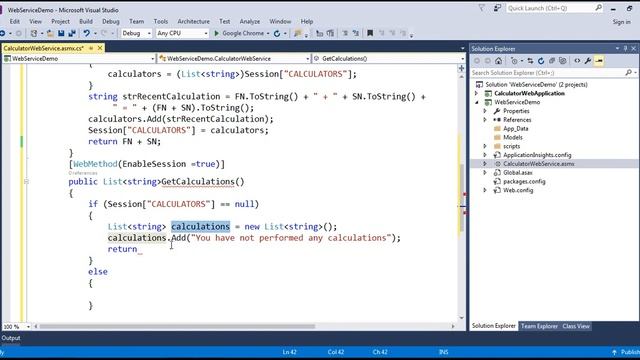Start debugging with the green play icon

click(x=217, y=33)
